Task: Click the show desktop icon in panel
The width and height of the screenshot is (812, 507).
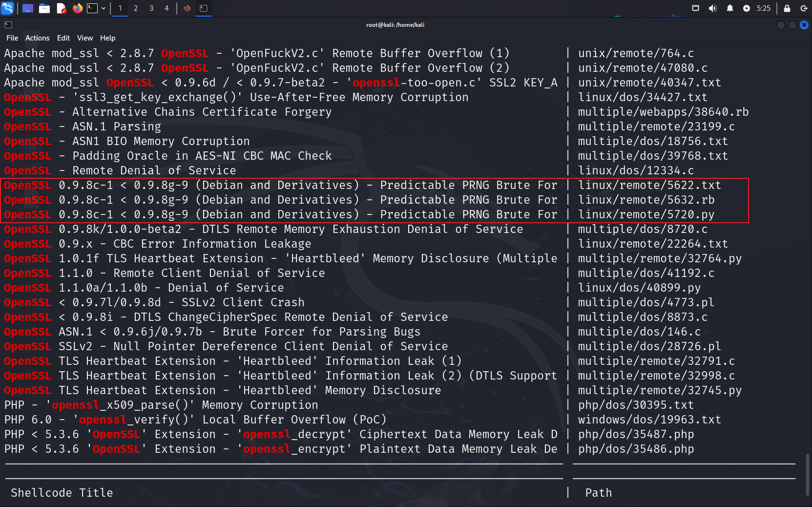Action: 28,8
